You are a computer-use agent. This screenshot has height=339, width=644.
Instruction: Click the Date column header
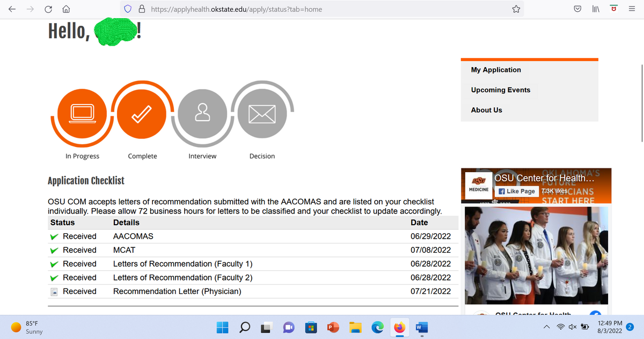point(419,223)
